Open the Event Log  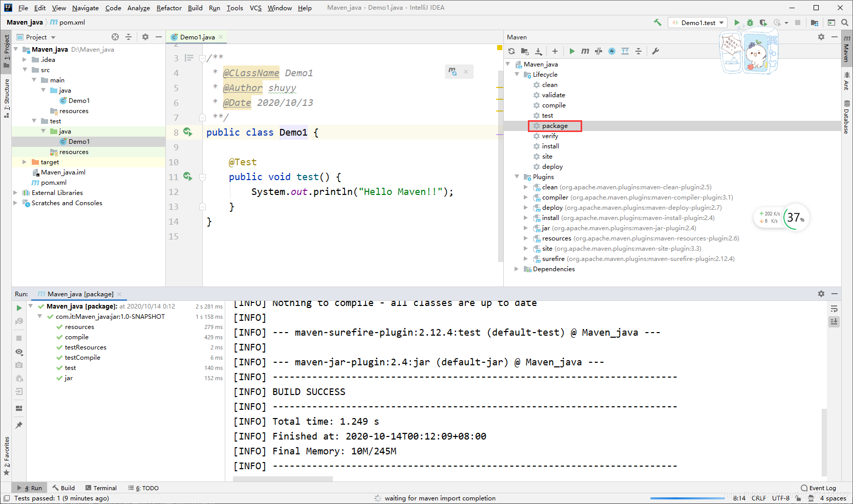818,488
